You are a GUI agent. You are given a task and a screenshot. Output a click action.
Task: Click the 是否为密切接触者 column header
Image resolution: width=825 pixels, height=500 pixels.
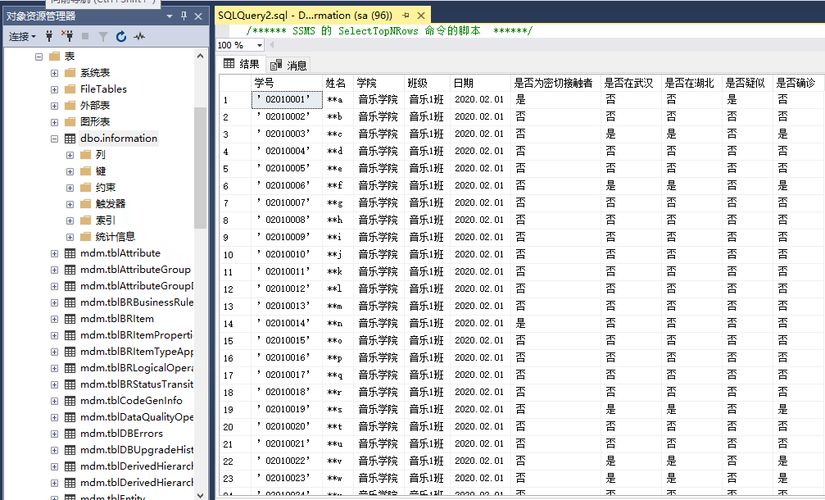point(555,83)
